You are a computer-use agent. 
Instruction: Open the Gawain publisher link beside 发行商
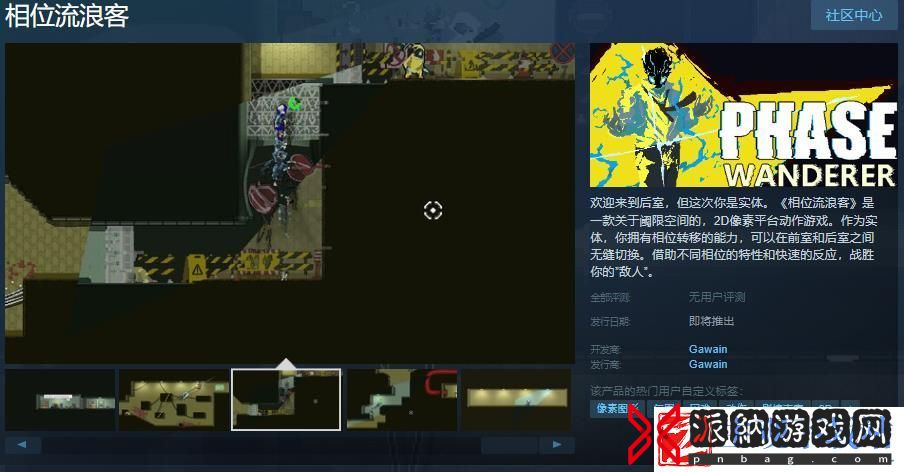coord(707,364)
